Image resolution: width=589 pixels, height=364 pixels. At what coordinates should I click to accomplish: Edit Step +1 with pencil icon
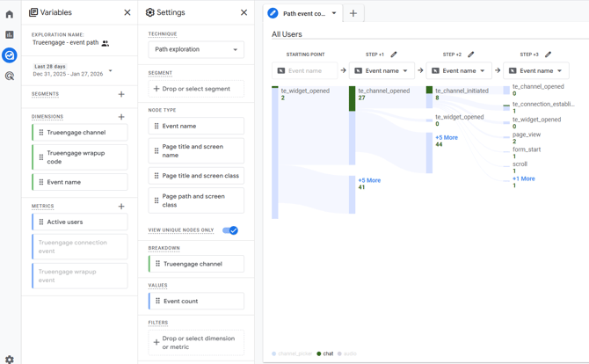click(394, 55)
